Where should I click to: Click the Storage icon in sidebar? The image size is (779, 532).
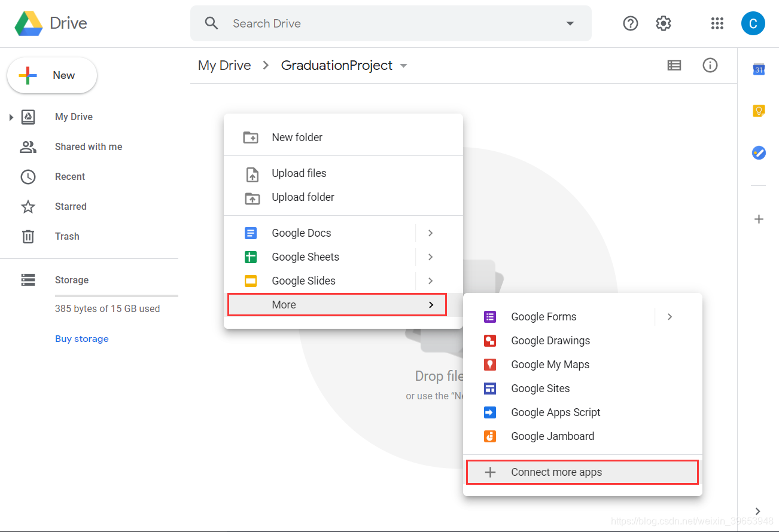28,280
